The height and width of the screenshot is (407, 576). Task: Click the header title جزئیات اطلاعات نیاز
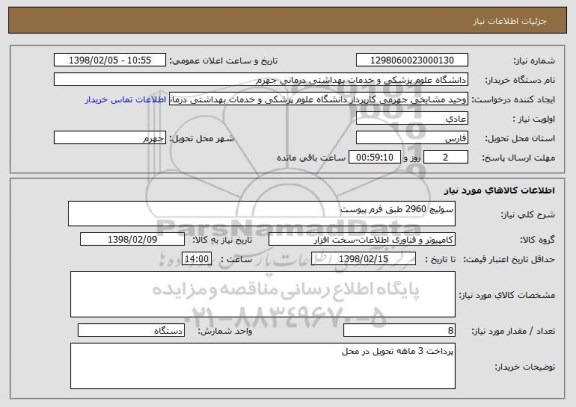[x=509, y=21]
